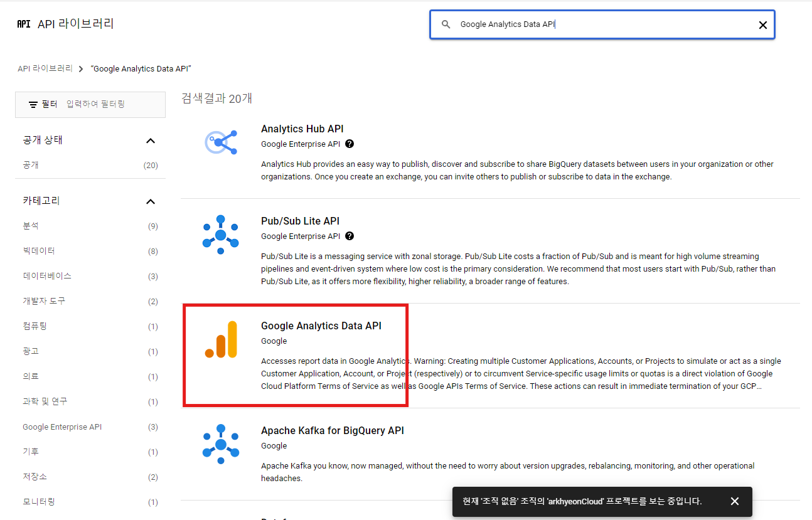Open the Analytics Hub API icon
The width and height of the screenshot is (812, 520).
coord(221,142)
